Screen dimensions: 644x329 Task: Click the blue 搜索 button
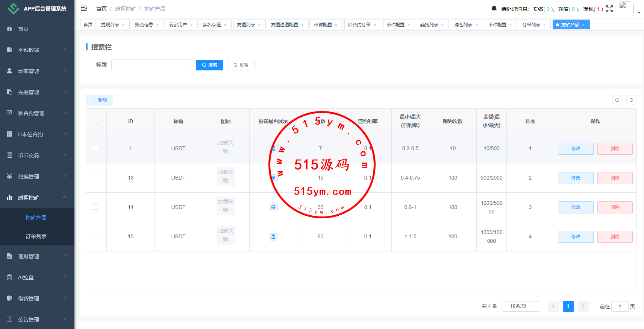click(x=209, y=65)
